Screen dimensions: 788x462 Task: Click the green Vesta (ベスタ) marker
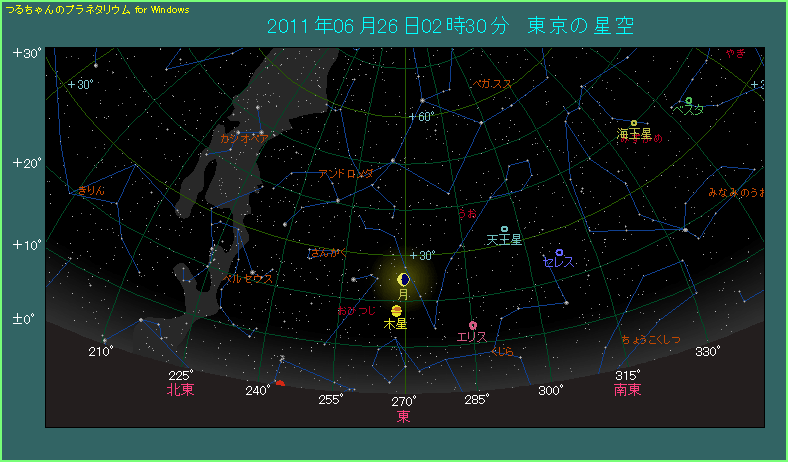pyautogui.click(x=689, y=100)
